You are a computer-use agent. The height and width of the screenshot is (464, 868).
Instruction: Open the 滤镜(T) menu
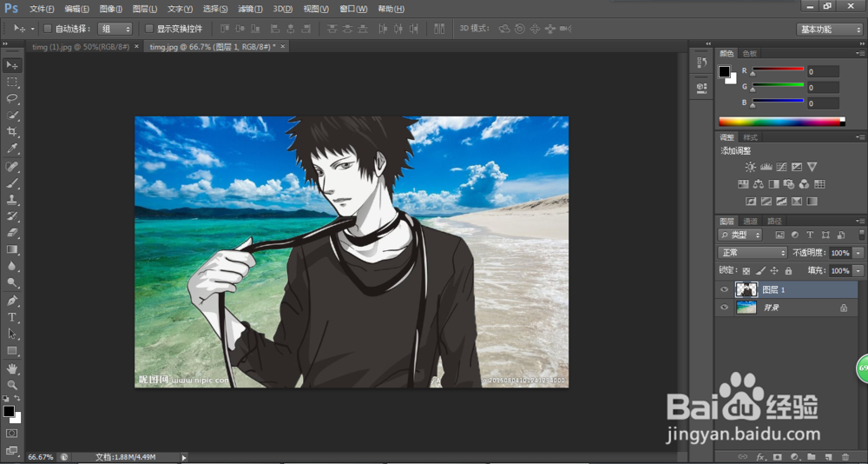(x=250, y=9)
